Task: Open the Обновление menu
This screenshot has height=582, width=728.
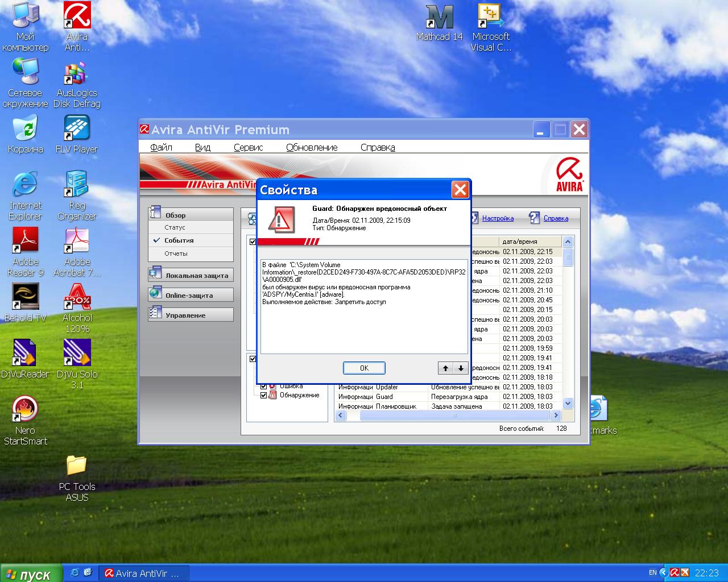Action: [x=312, y=147]
